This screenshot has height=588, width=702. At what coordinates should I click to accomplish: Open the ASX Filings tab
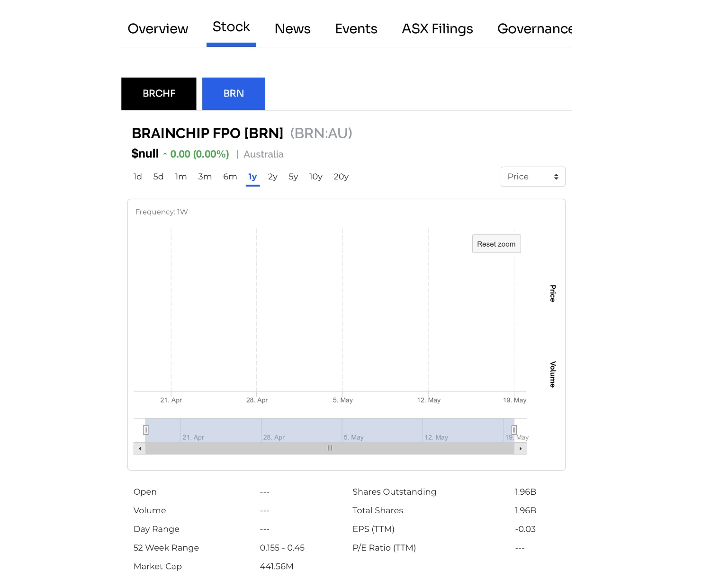(437, 29)
